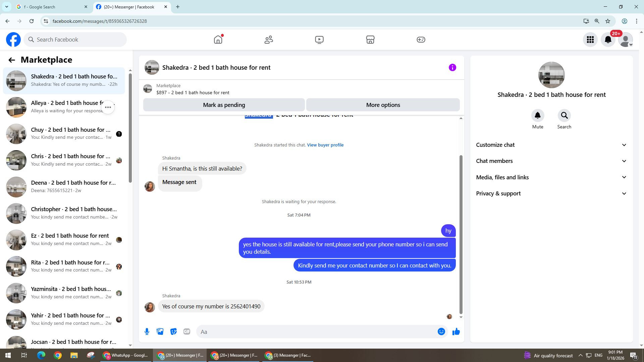Image resolution: width=644 pixels, height=362 pixels.
Task: Send a thumbs-up like
Action: click(x=456, y=332)
